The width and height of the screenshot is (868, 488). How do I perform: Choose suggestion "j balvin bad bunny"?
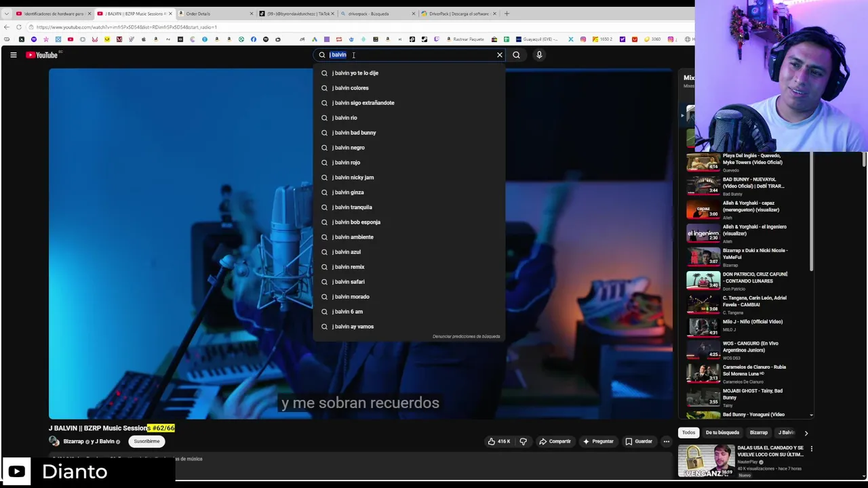coord(410,133)
